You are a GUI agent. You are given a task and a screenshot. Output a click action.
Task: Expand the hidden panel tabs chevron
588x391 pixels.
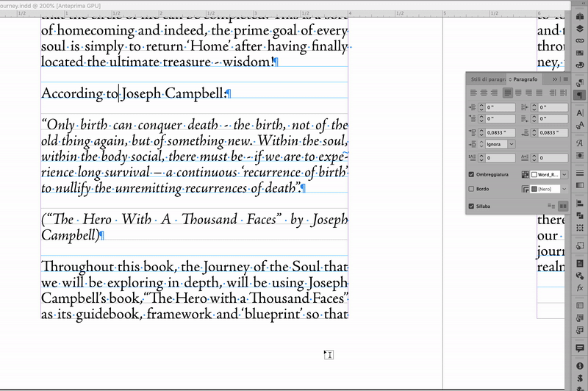[x=555, y=79]
